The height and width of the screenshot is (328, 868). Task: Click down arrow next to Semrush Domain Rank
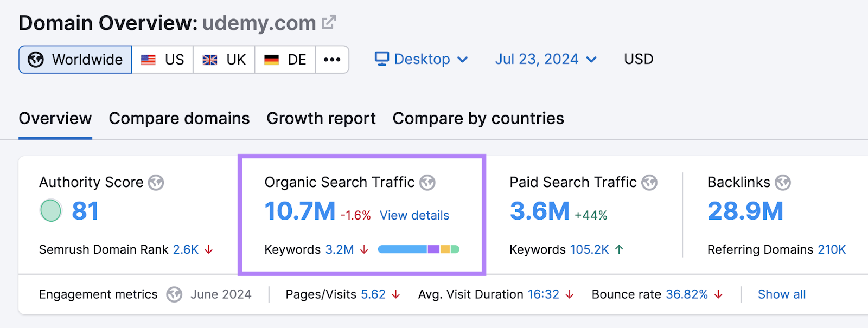click(x=209, y=249)
